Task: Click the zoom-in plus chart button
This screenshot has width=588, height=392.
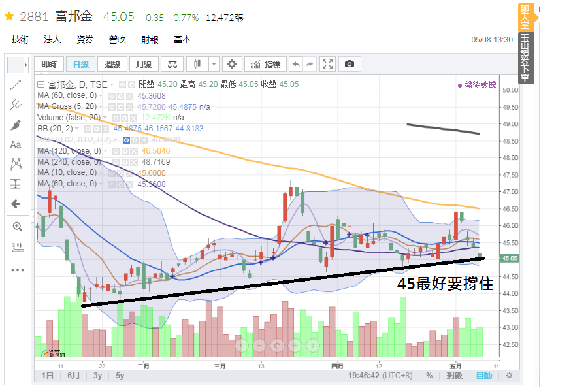Action: [295, 345]
